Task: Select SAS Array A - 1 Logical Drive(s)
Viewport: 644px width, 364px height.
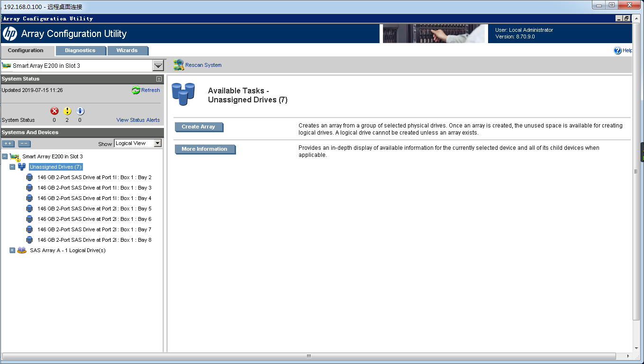Action: 68,250
